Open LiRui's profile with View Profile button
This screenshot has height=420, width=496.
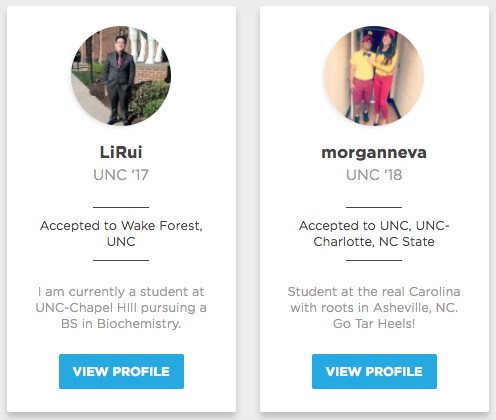click(121, 371)
